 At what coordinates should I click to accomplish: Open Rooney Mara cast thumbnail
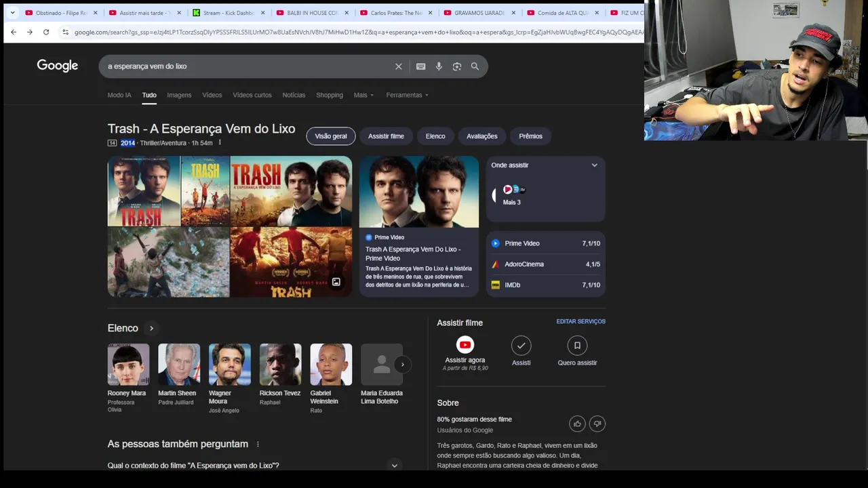click(x=128, y=365)
